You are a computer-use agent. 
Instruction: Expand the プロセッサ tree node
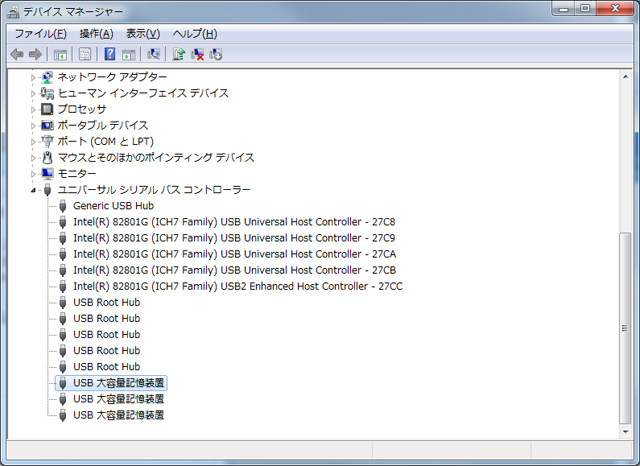coord(33,109)
